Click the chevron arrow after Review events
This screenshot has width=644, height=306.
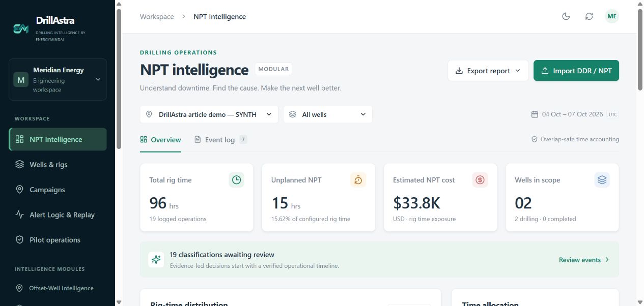[607, 260]
